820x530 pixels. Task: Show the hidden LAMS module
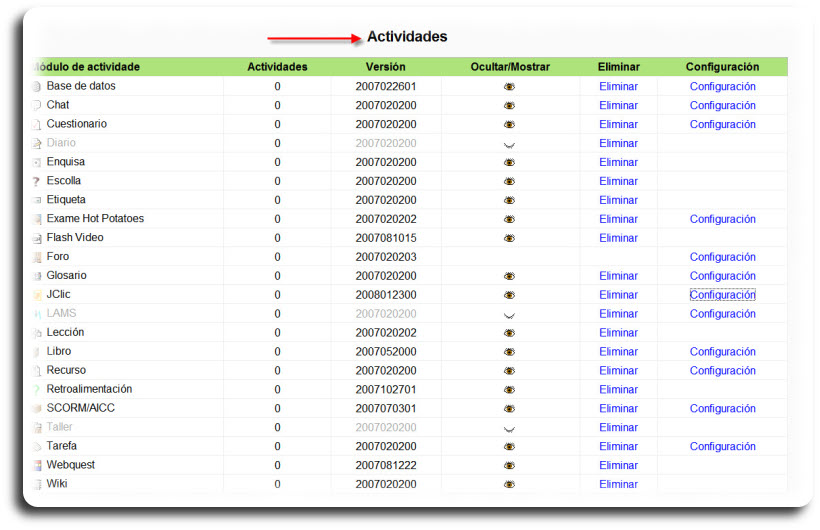(509, 314)
